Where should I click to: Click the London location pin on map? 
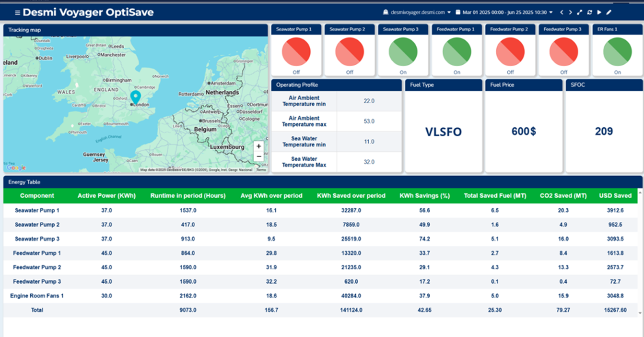136,96
